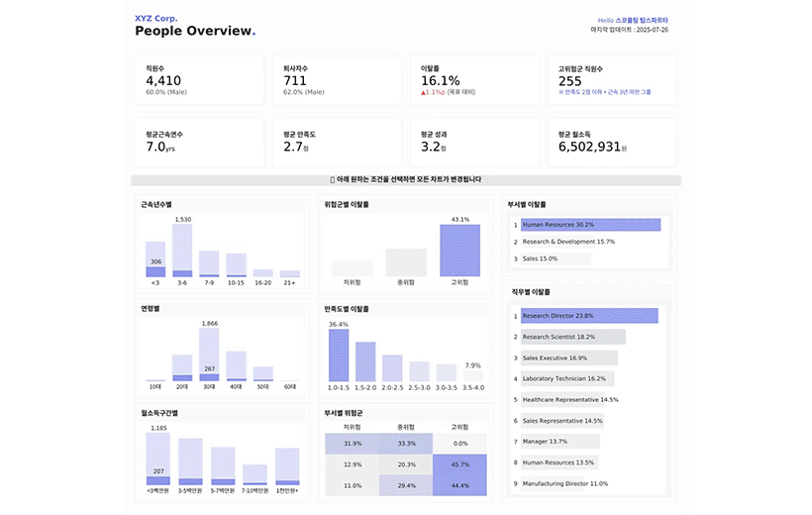Select the 고위험 bar showing 43.1%
The height and width of the screenshot is (515, 812).
(x=459, y=251)
